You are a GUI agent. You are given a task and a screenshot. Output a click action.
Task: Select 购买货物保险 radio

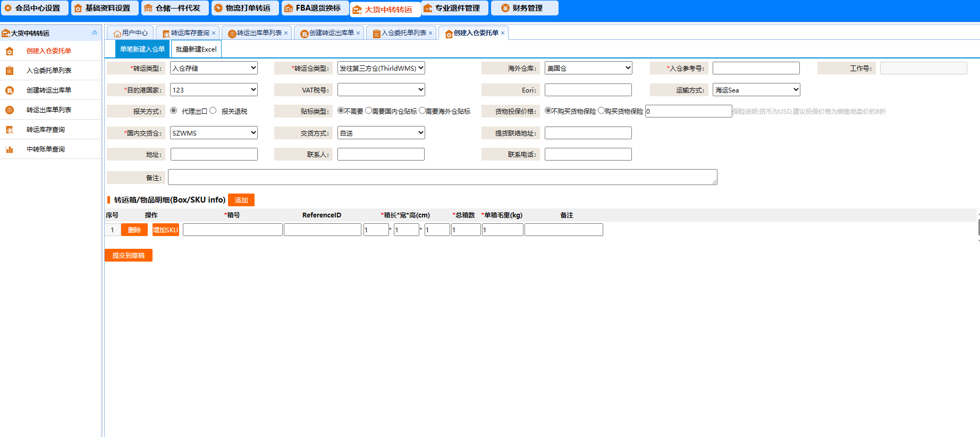coord(601,111)
